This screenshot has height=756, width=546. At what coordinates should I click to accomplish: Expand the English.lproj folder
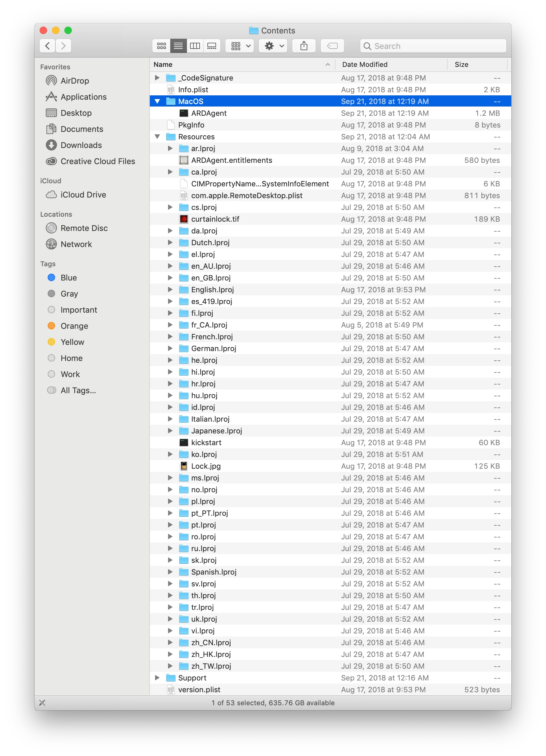coord(170,290)
